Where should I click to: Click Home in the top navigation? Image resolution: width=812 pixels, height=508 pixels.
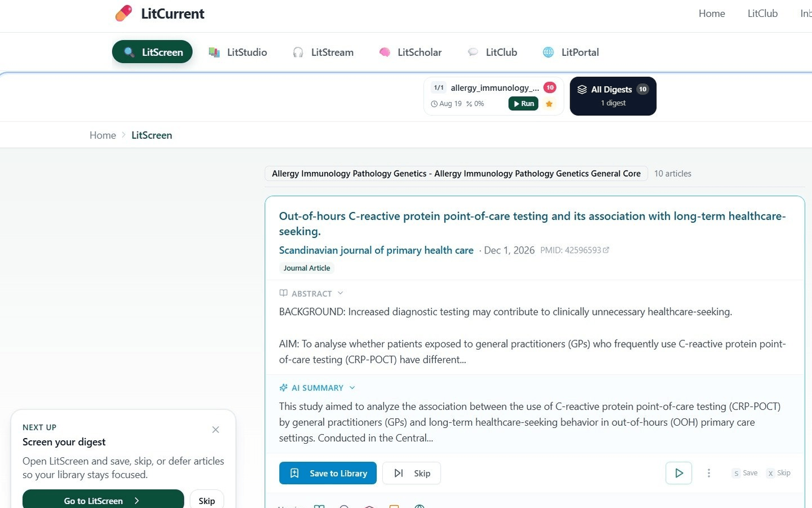tap(712, 14)
